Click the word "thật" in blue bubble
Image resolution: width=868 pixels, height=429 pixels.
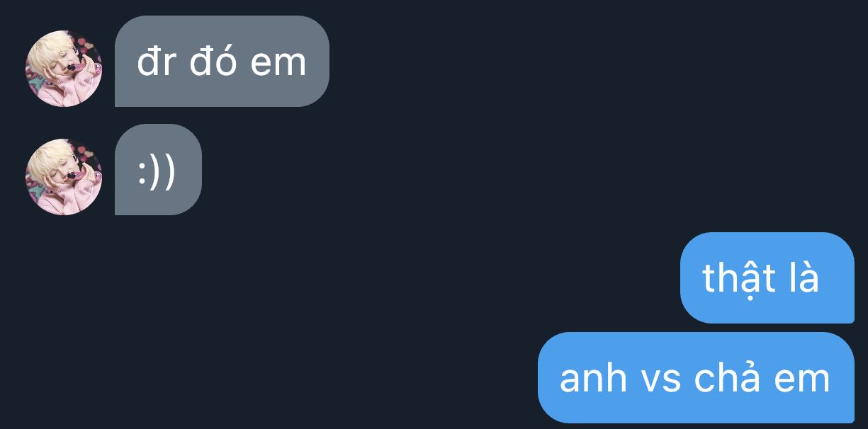click(729, 278)
